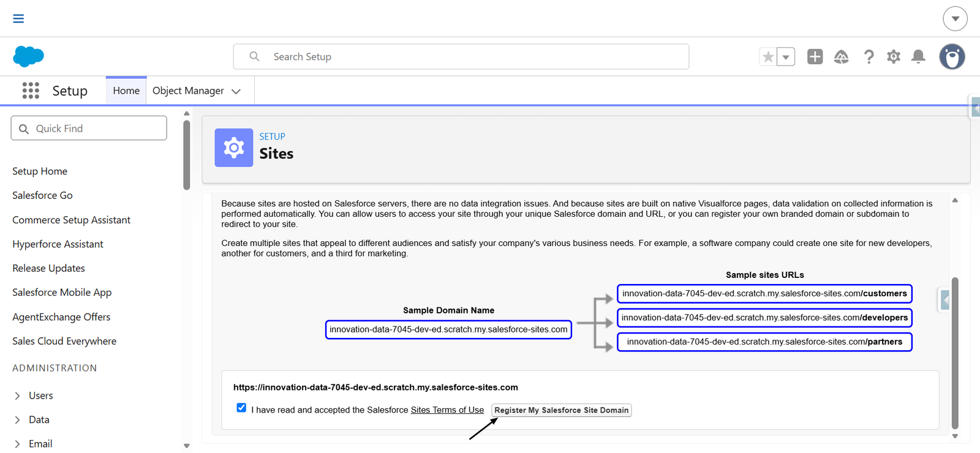Screen dimensions: 980x453
Task: Click the sidebar scroll down arrow
Action: coord(187,446)
